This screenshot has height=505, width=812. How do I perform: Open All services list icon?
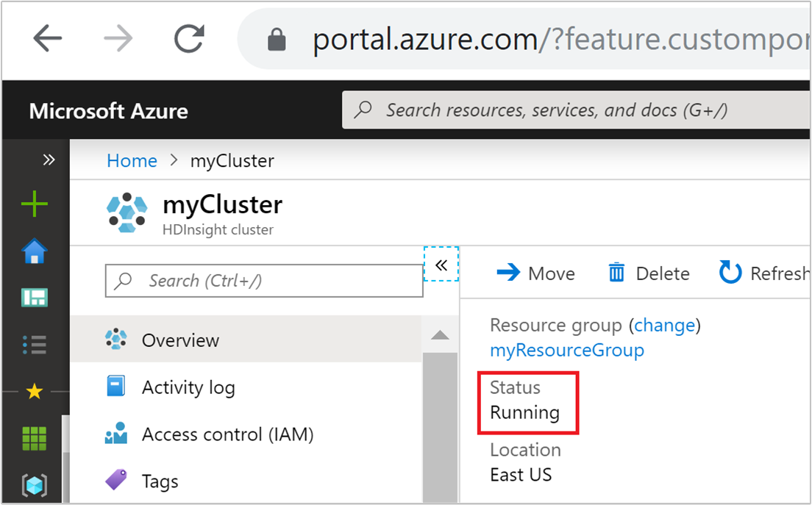[35, 343]
